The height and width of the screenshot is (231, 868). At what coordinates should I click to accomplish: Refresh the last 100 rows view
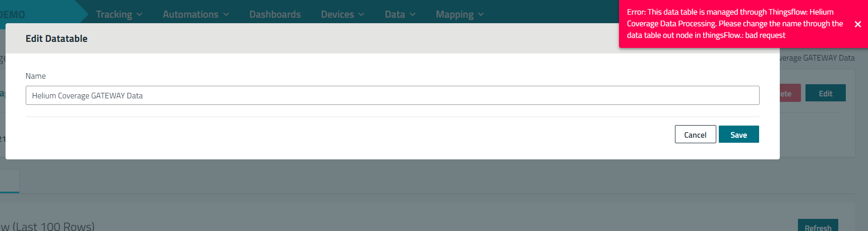818,227
